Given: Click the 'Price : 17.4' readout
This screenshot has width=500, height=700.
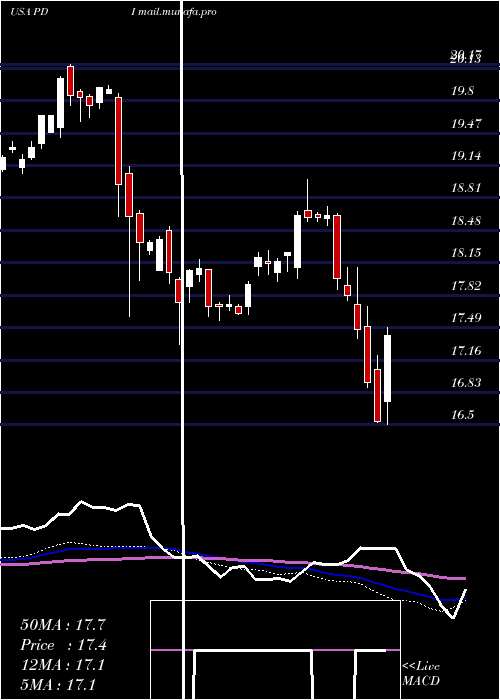Looking at the screenshot, I should click(x=64, y=645).
